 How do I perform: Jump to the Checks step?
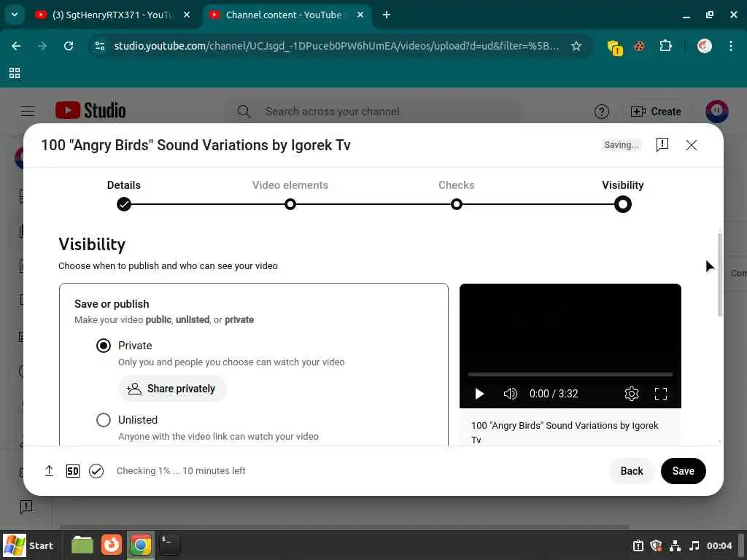point(457,204)
